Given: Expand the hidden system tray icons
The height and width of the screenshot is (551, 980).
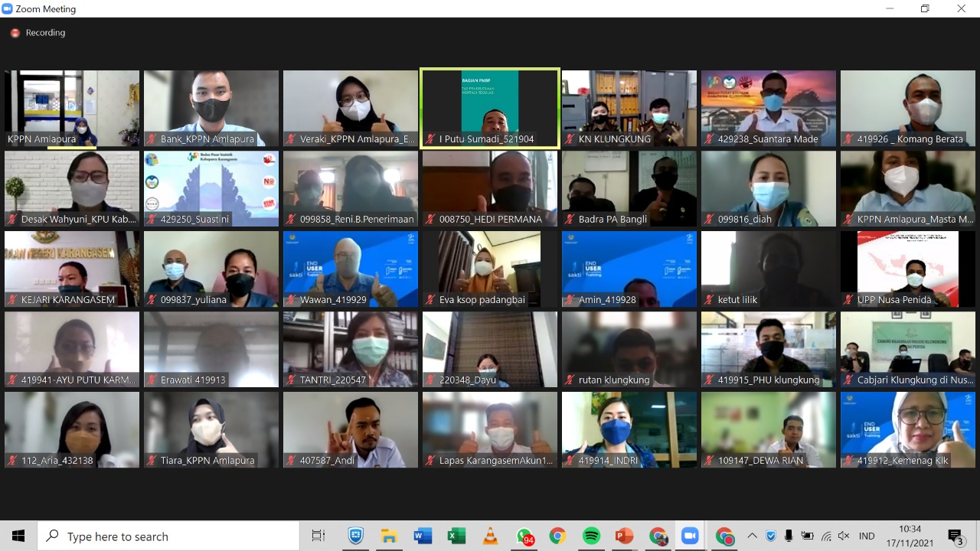Looking at the screenshot, I should point(752,536).
